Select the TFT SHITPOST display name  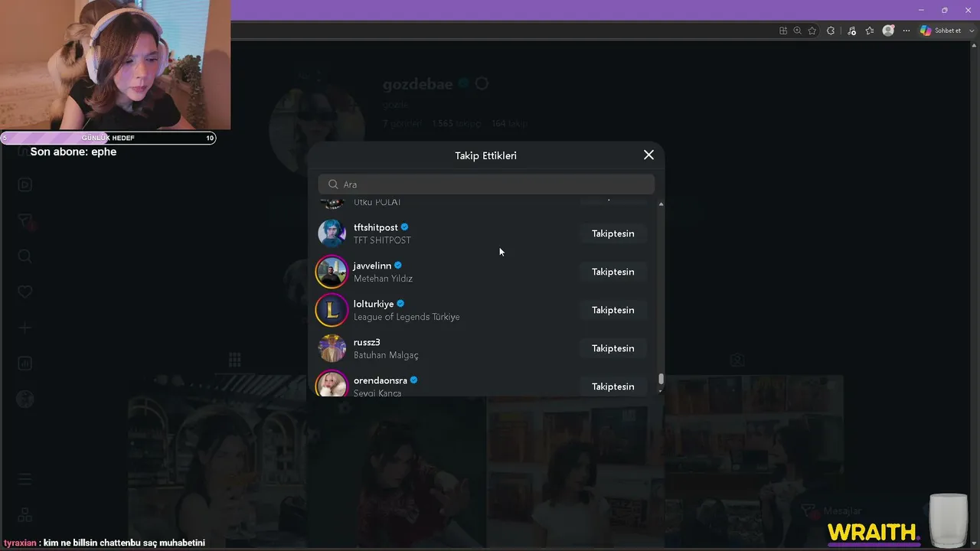coord(382,240)
